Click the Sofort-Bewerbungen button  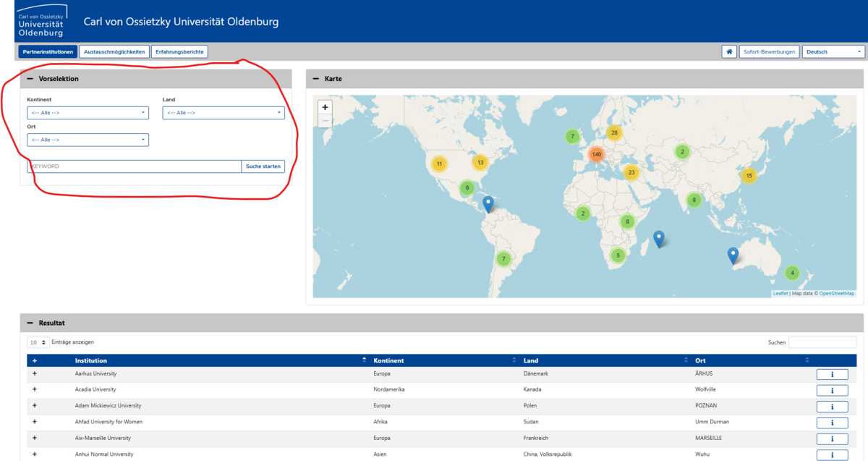[769, 52]
